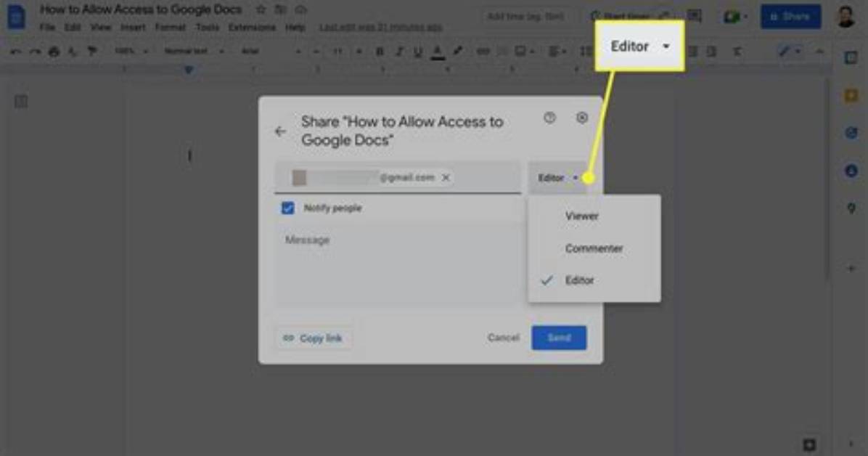The height and width of the screenshot is (456, 868).
Task: Choose the checked Editor option in list
Action: (x=594, y=280)
